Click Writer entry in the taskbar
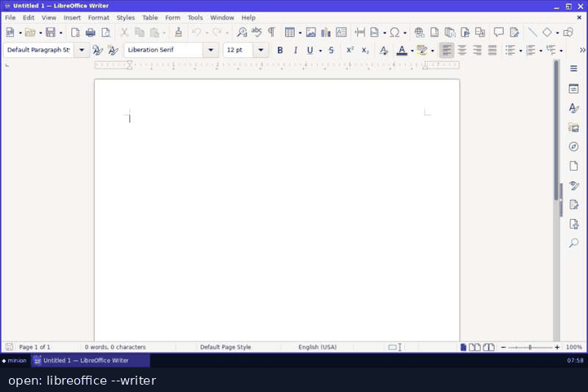588x392 pixels. click(x=91, y=360)
